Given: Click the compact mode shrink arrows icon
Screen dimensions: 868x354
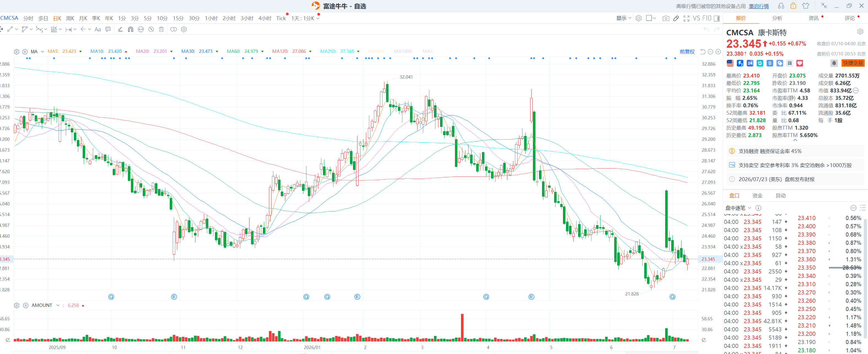Looking at the screenshot, I should pos(824,6).
